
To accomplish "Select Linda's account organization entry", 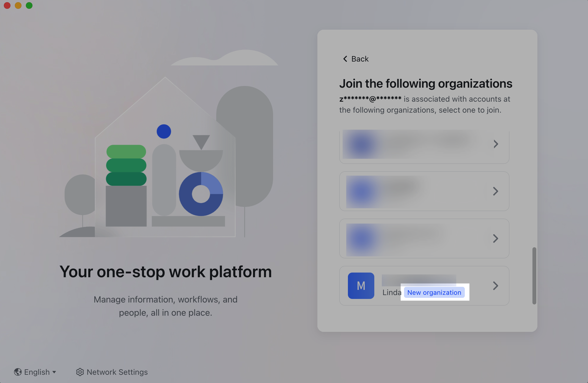I will 424,286.
